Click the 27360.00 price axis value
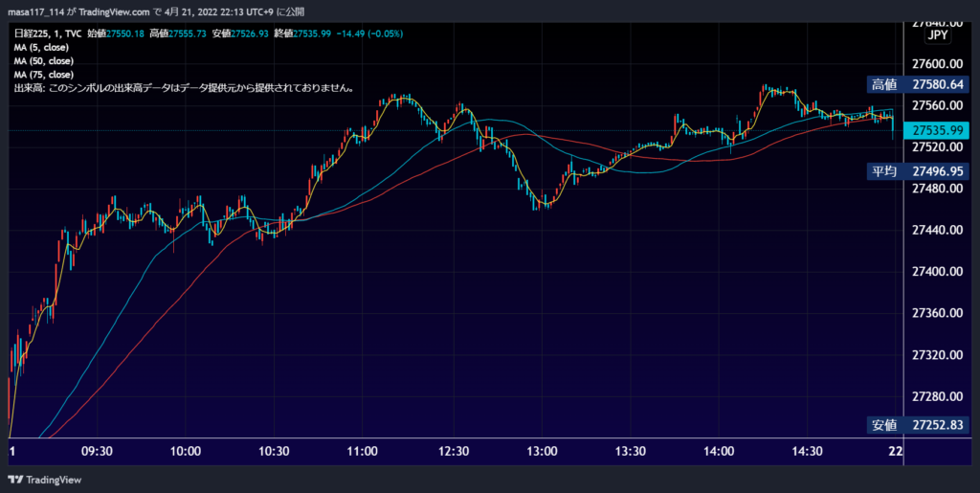980x493 pixels. [938, 313]
